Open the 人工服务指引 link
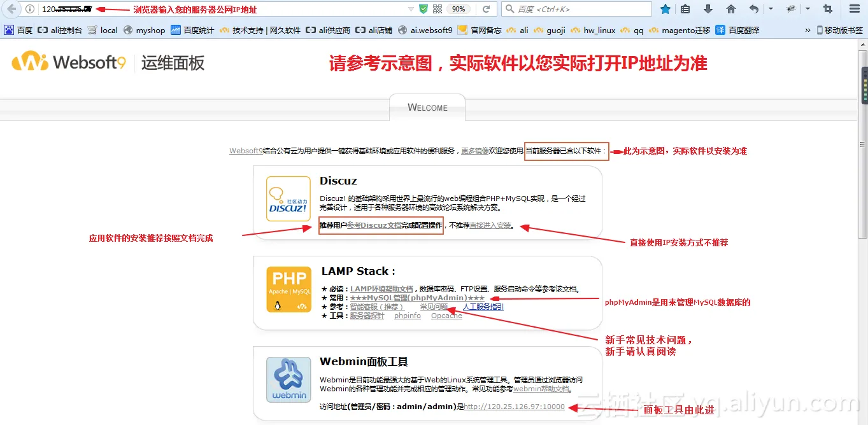 click(x=483, y=307)
